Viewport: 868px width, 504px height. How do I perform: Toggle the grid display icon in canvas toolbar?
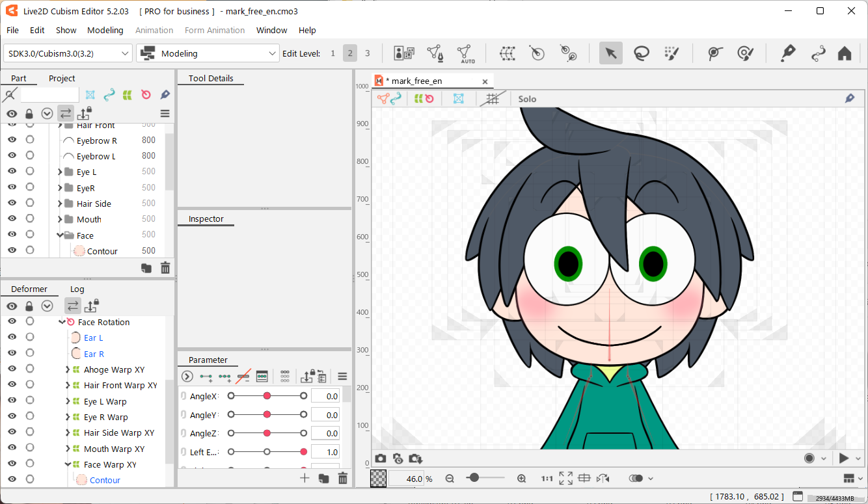click(x=492, y=99)
